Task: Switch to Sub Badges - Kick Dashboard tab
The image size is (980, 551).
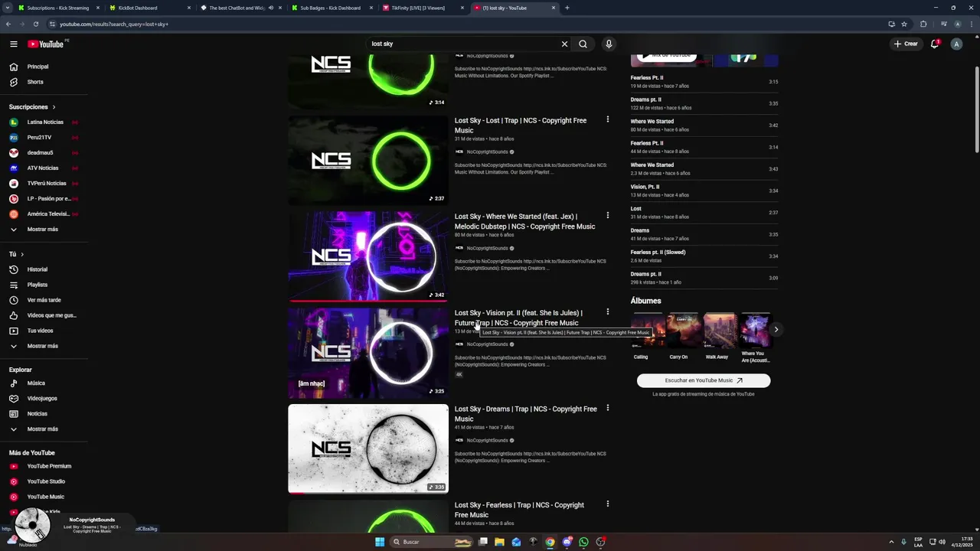Action: click(x=330, y=8)
